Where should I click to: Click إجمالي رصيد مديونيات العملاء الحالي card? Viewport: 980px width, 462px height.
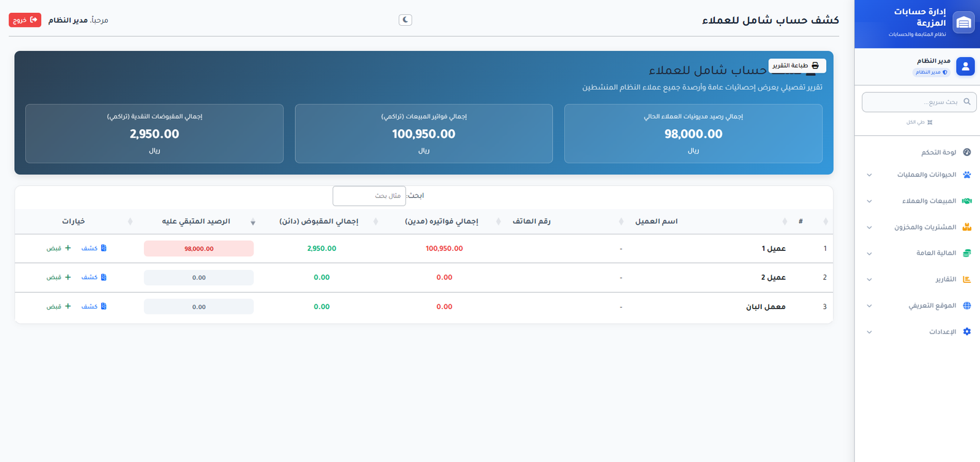[x=693, y=133]
